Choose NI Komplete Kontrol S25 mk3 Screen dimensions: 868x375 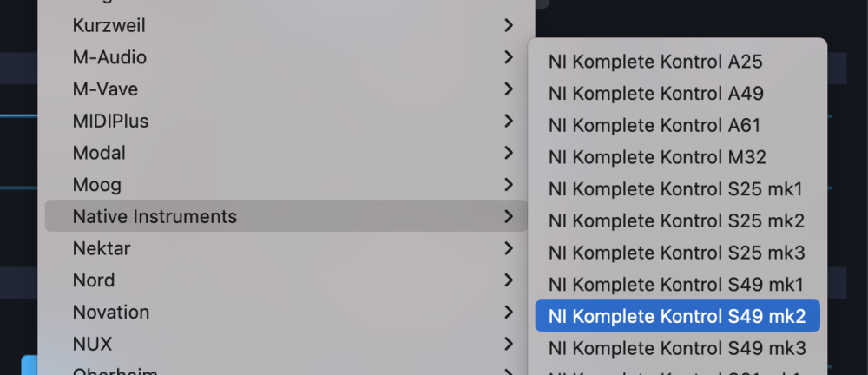click(x=678, y=253)
